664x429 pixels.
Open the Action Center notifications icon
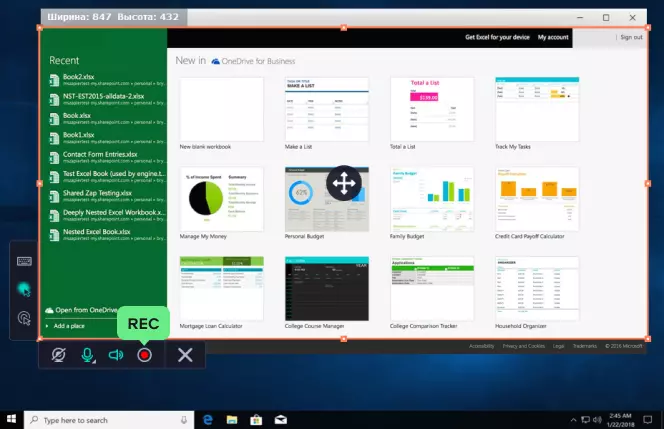point(647,420)
